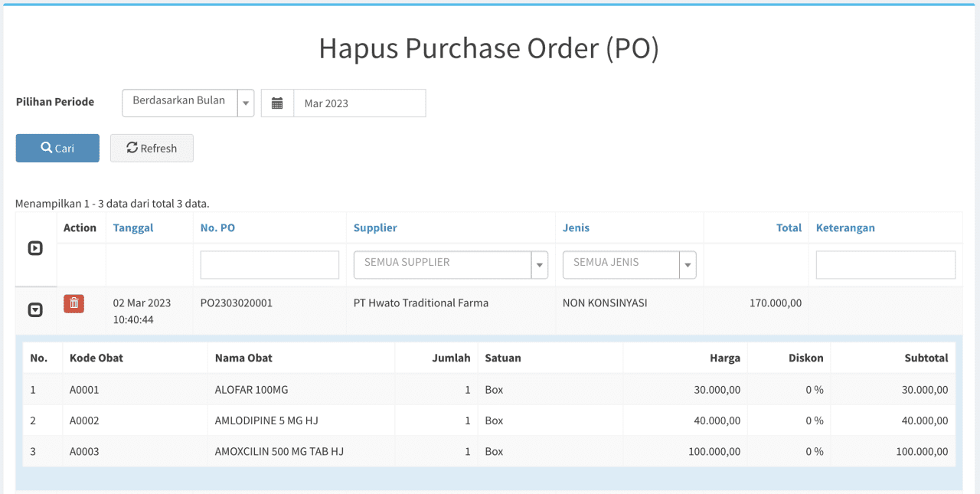Screen dimensions: 980x494
Task: Collapse the PO2303020001 row details
Action: (35, 310)
